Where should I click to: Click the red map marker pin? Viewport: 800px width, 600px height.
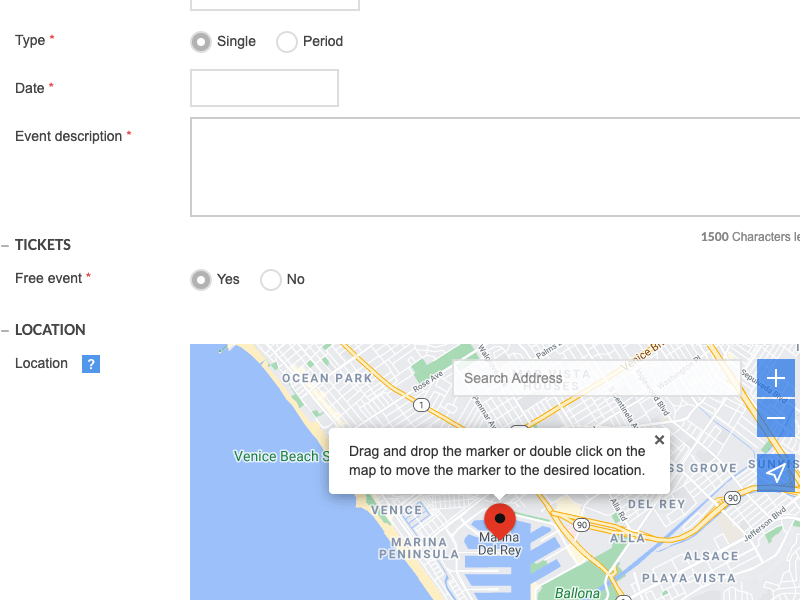(x=500, y=521)
